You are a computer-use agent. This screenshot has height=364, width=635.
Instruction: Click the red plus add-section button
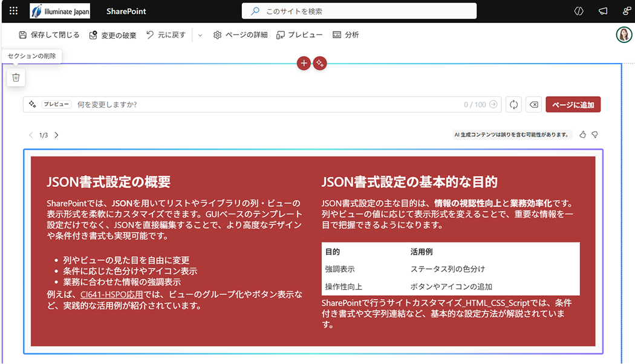pos(304,63)
